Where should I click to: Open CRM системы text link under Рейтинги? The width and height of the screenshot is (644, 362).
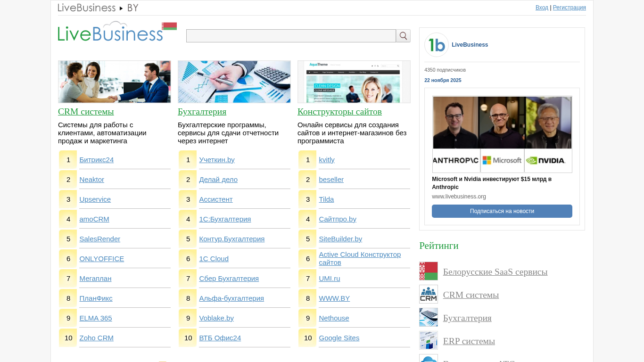(x=471, y=295)
